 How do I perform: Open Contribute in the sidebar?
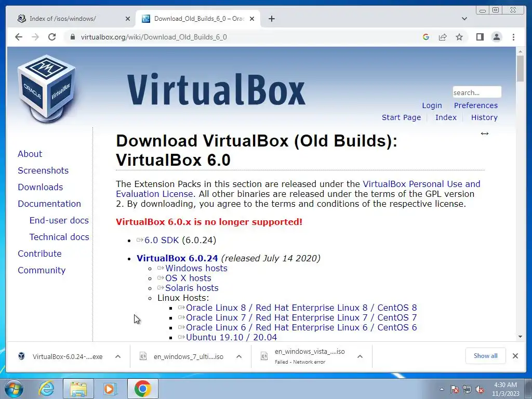pyautogui.click(x=39, y=254)
